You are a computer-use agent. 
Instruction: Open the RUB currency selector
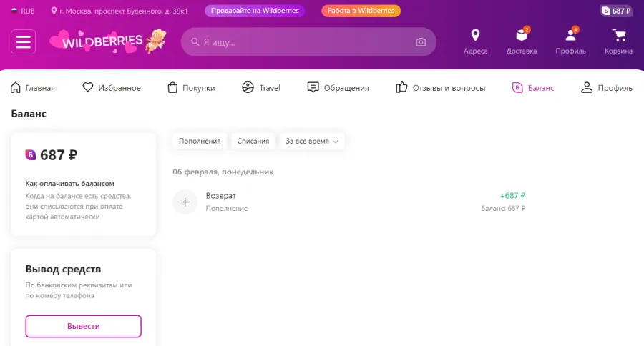click(23, 11)
